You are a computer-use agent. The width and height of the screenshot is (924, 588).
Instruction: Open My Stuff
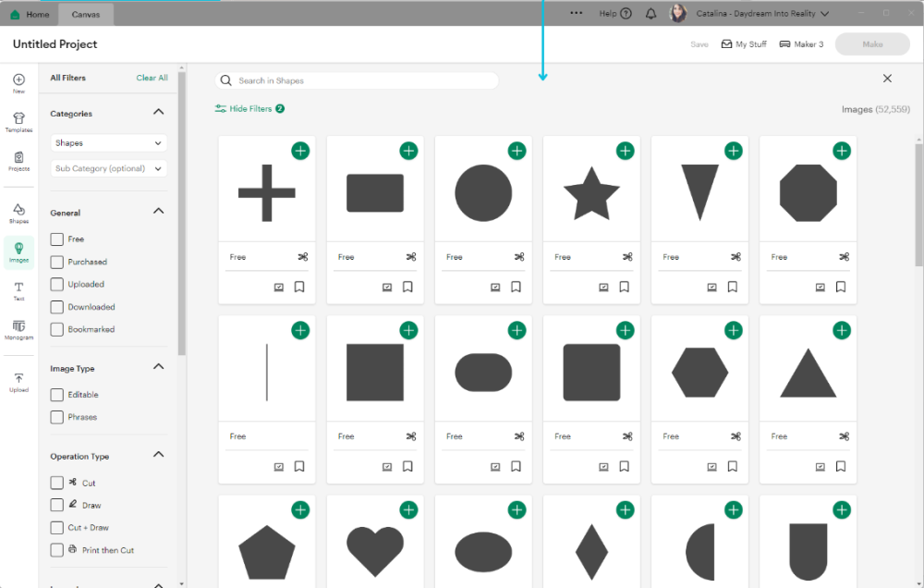click(744, 44)
